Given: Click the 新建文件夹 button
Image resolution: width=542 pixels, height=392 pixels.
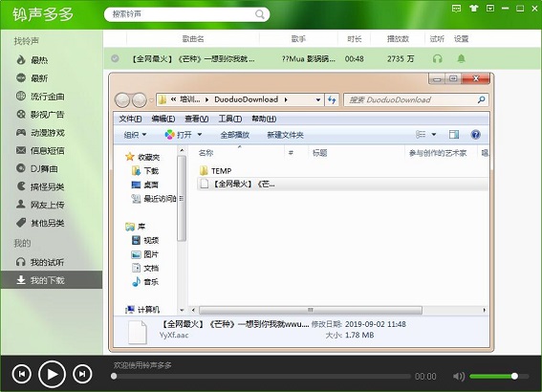Looking at the screenshot, I should click(x=285, y=135).
